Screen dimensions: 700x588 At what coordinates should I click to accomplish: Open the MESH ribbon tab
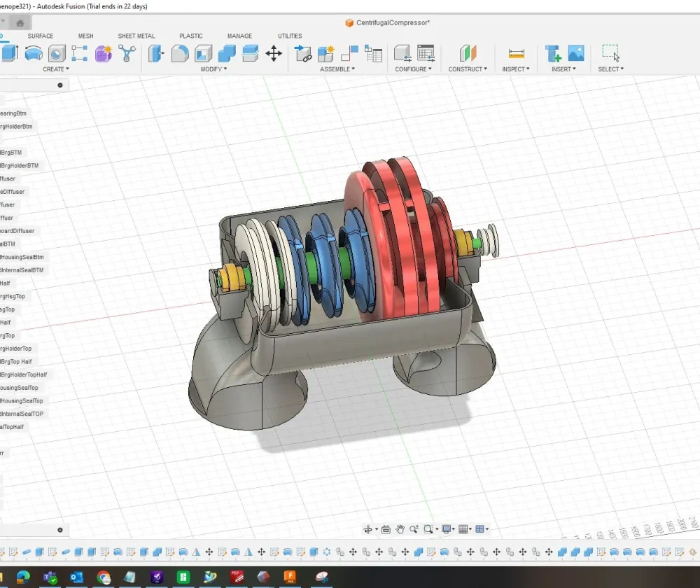coord(86,36)
